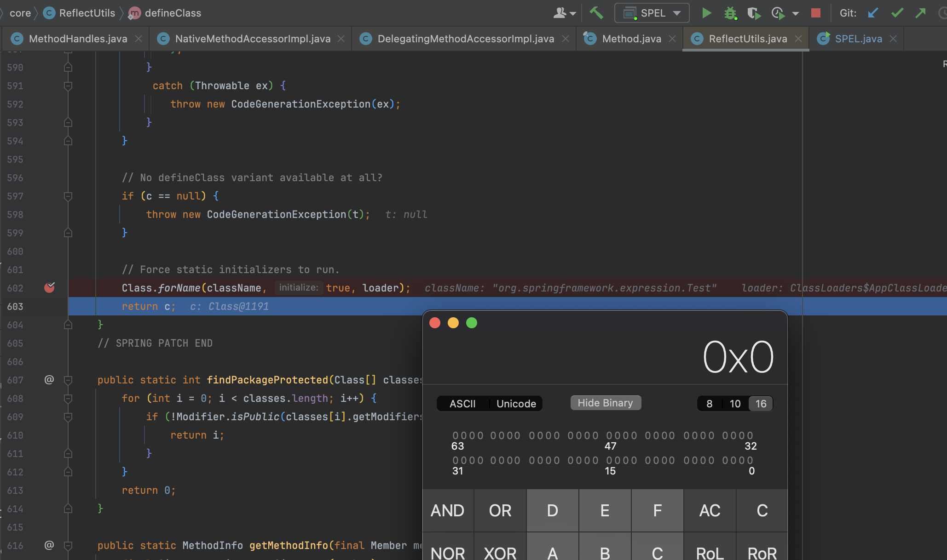Toggle ASCII mode in calculator

[x=462, y=404]
